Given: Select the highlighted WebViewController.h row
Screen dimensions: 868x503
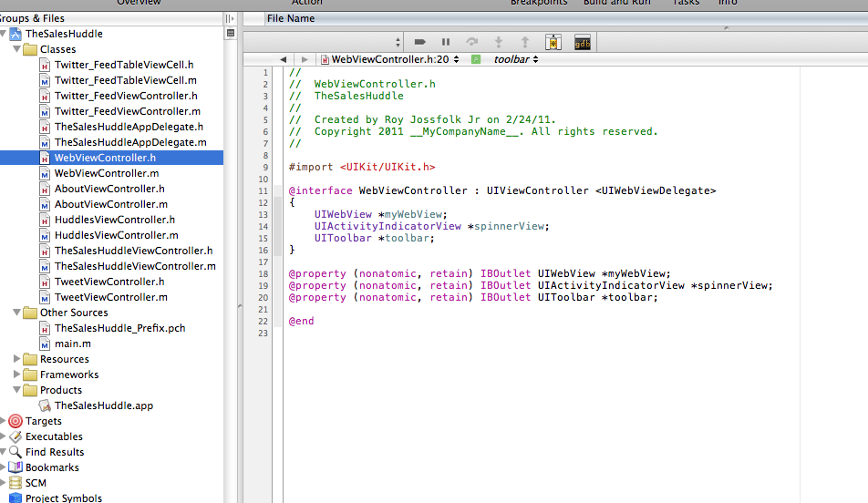Looking at the screenshot, I should point(112,158).
